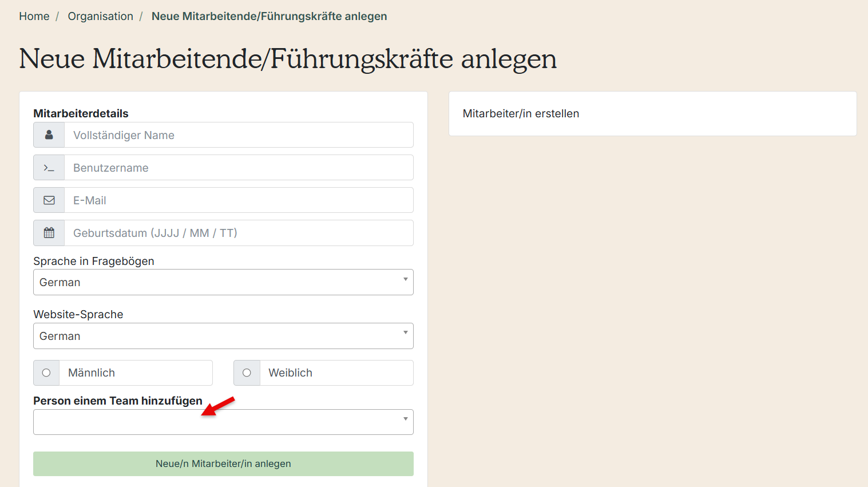Click the envelope icon beside E-Mail
Viewport: 868px width, 487px height.
click(x=49, y=200)
